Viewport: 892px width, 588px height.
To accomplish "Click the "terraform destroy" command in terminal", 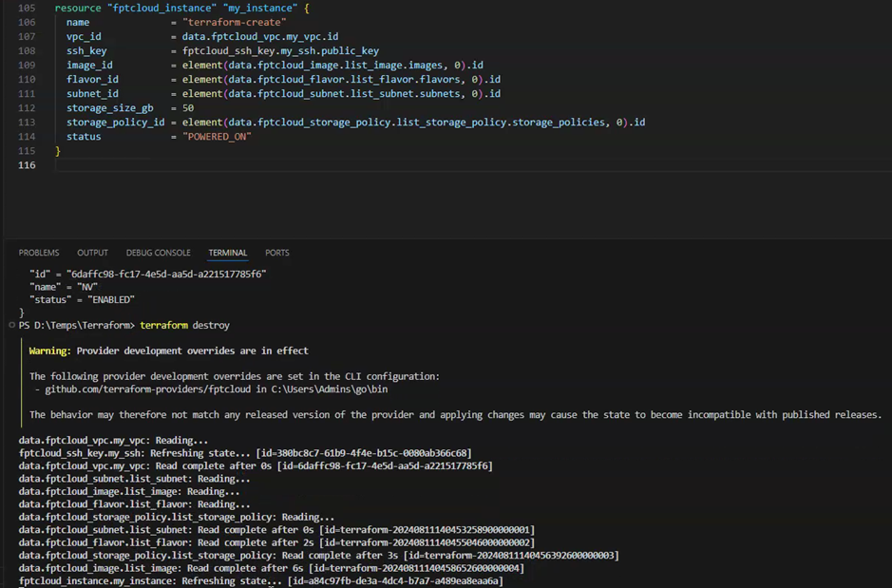I will [184, 325].
